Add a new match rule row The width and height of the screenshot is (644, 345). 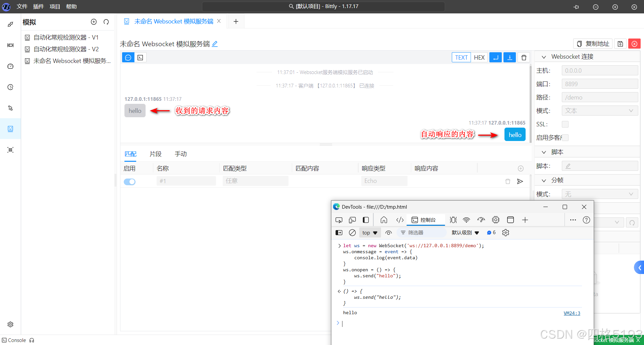pyautogui.click(x=521, y=168)
